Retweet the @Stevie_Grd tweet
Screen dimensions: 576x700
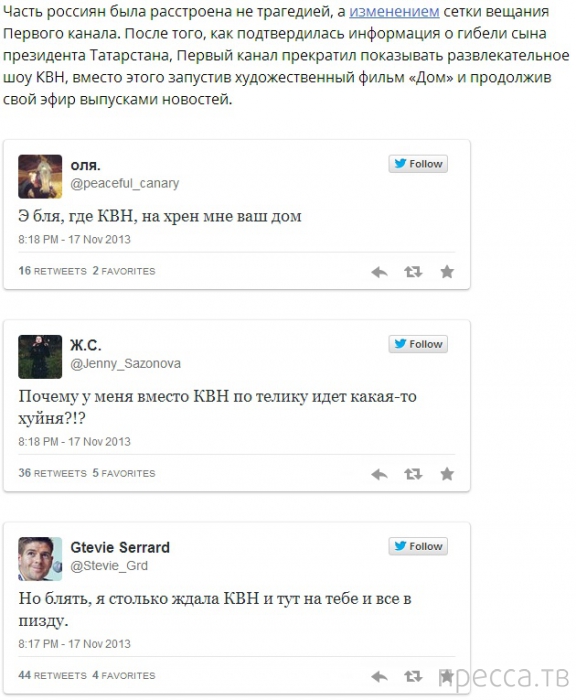point(413,676)
